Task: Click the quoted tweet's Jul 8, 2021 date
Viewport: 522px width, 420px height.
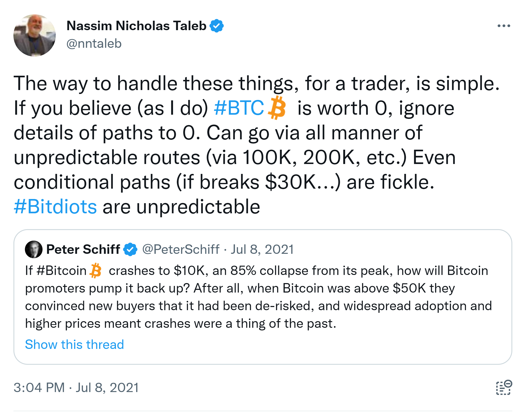Action: point(262,249)
